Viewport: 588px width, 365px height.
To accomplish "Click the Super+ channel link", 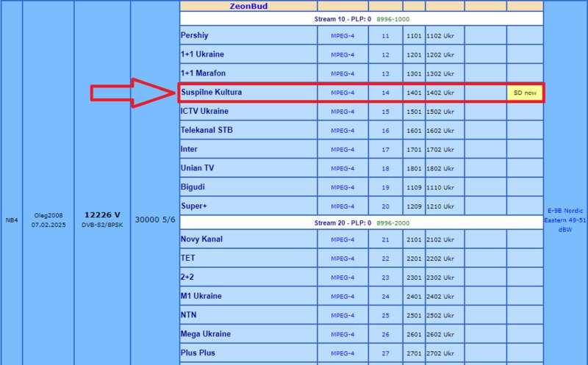I will pos(194,206).
